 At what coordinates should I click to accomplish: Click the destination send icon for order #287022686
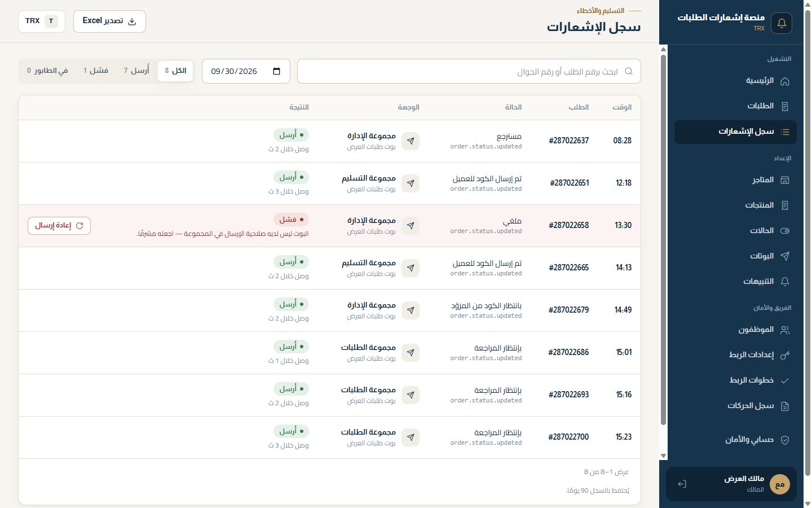pyautogui.click(x=411, y=353)
